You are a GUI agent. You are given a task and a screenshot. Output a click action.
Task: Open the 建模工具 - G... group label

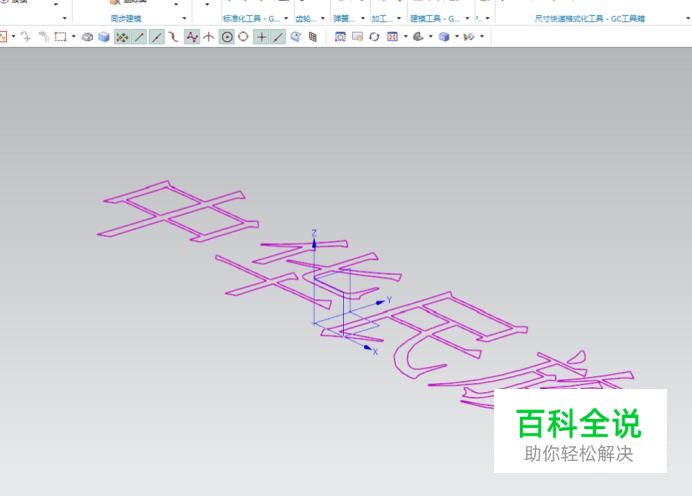(x=435, y=19)
